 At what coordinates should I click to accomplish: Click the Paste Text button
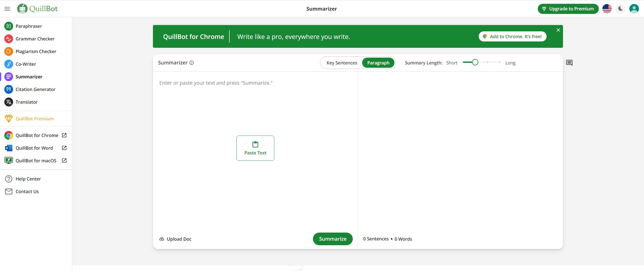255,148
